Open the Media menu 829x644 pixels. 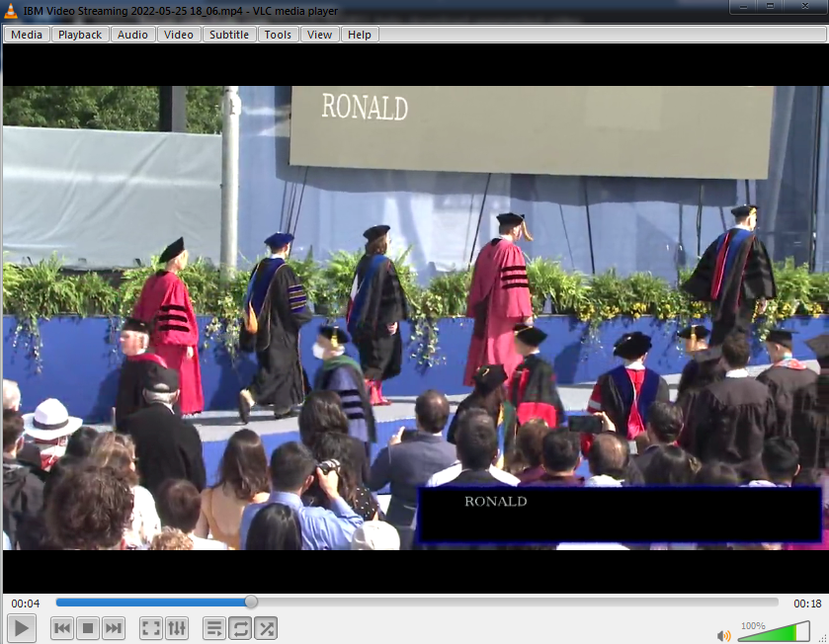pyautogui.click(x=27, y=35)
